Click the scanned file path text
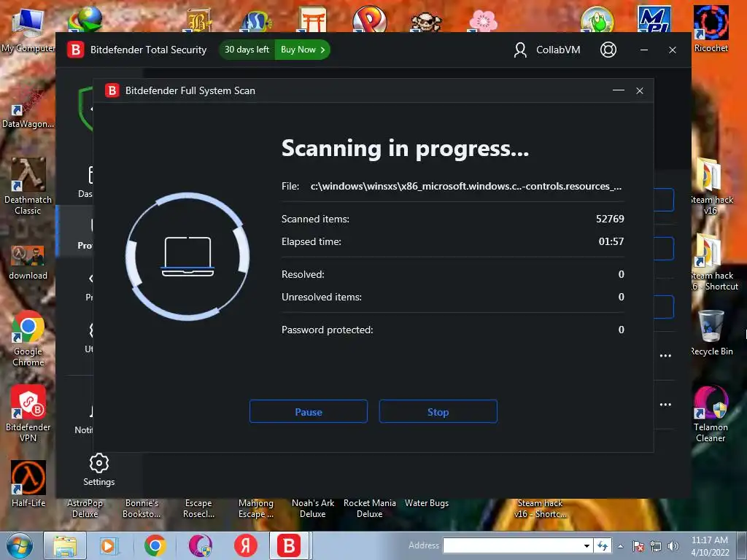The width and height of the screenshot is (747, 560). click(466, 186)
